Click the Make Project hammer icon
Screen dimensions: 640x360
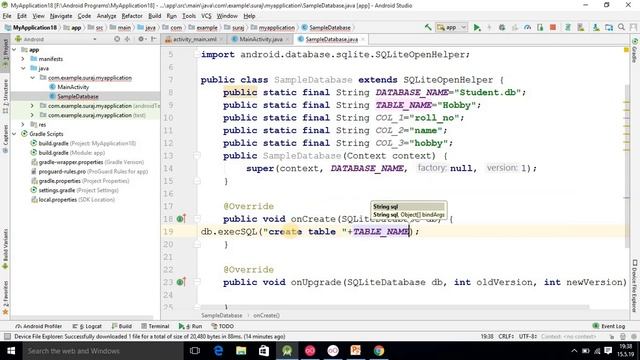tap(428, 27)
